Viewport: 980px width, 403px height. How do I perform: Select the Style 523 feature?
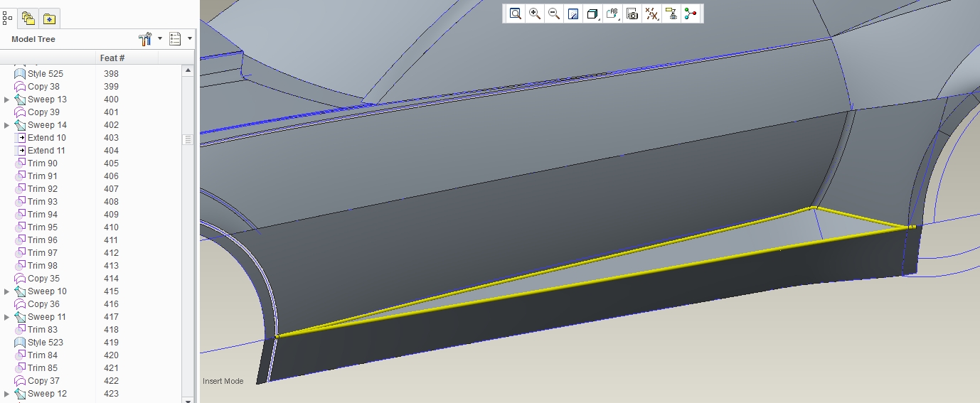(x=46, y=343)
